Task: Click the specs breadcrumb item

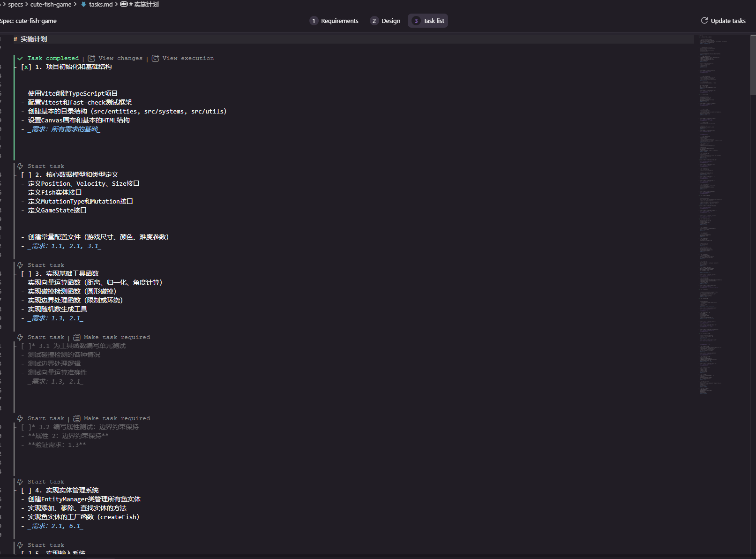Action: point(15,4)
